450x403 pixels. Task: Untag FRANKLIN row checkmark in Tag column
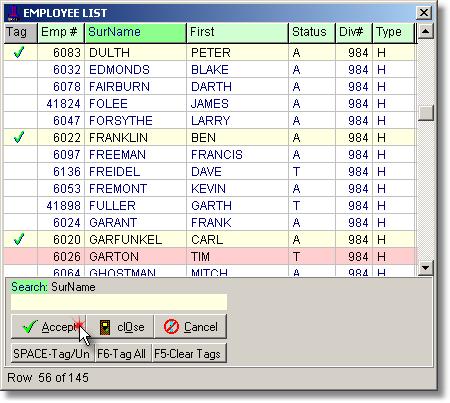(x=19, y=137)
